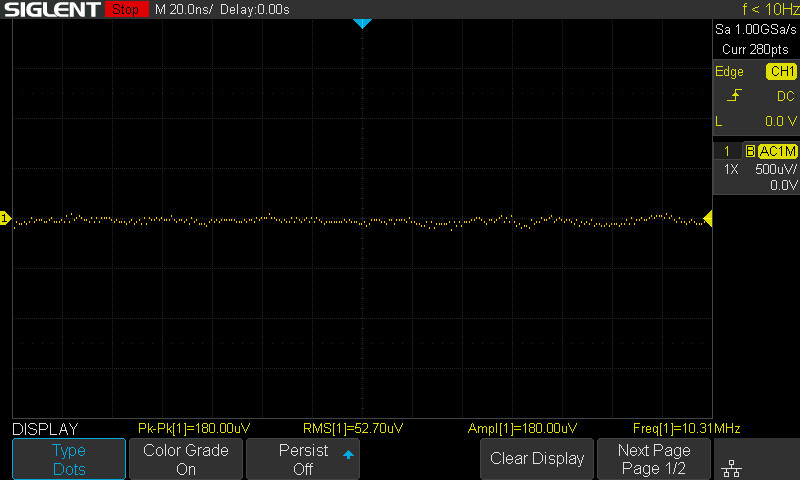The width and height of the screenshot is (800, 480).
Task: Click the trigger level L 0.0V readout
Action: (755, 121)
